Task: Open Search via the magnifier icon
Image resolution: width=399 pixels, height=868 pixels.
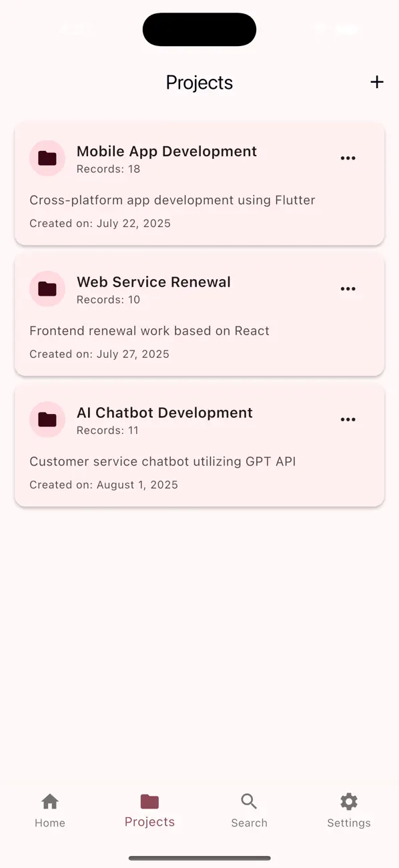Action: point(248,801)
